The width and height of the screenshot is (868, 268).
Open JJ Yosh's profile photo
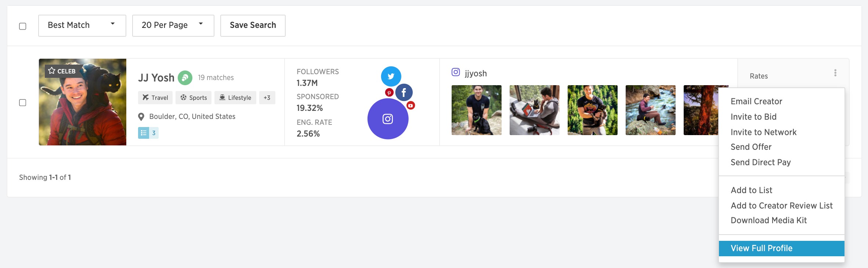[x=83, y=102]
